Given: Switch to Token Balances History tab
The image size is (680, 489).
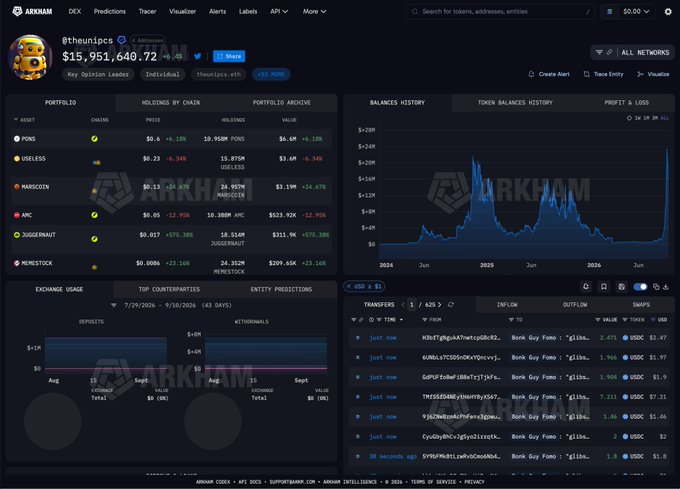Looking at the screenshot, I should (515, 103).
